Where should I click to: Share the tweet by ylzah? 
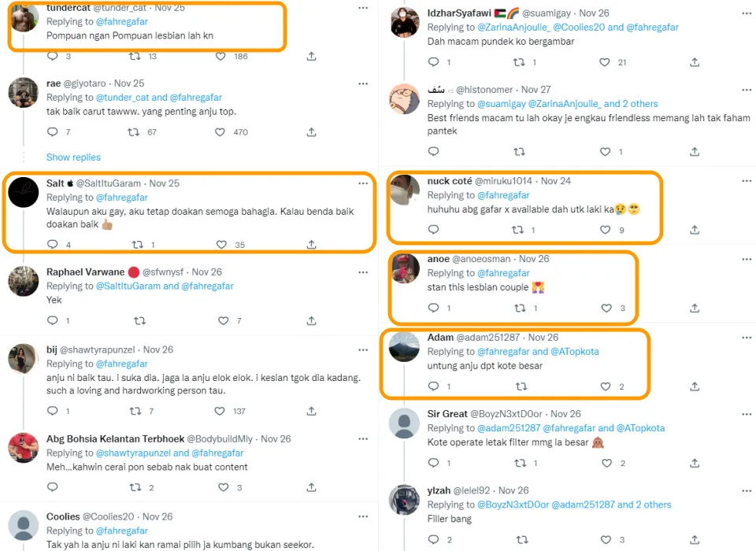[x=694, y=540]
